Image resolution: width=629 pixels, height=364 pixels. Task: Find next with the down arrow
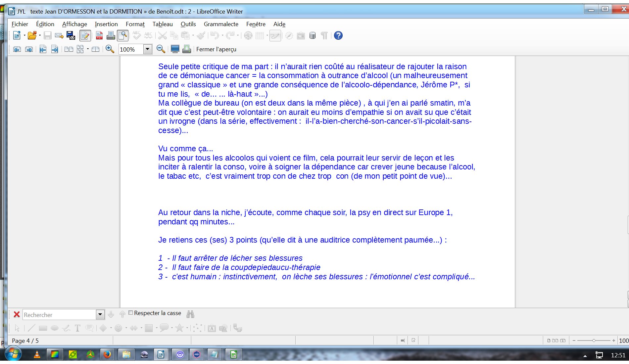click(x=111, y=314)
